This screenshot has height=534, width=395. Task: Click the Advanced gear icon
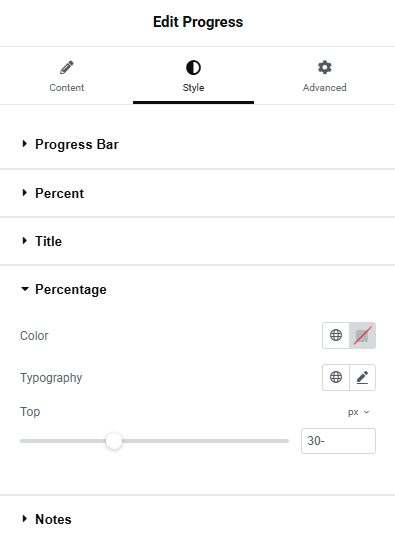325,67
